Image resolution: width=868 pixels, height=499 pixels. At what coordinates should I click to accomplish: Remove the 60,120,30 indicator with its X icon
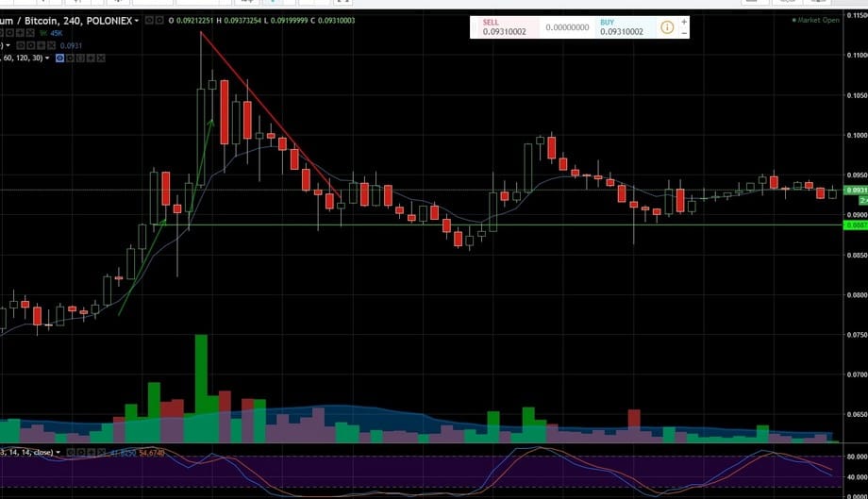coord(101,58)
